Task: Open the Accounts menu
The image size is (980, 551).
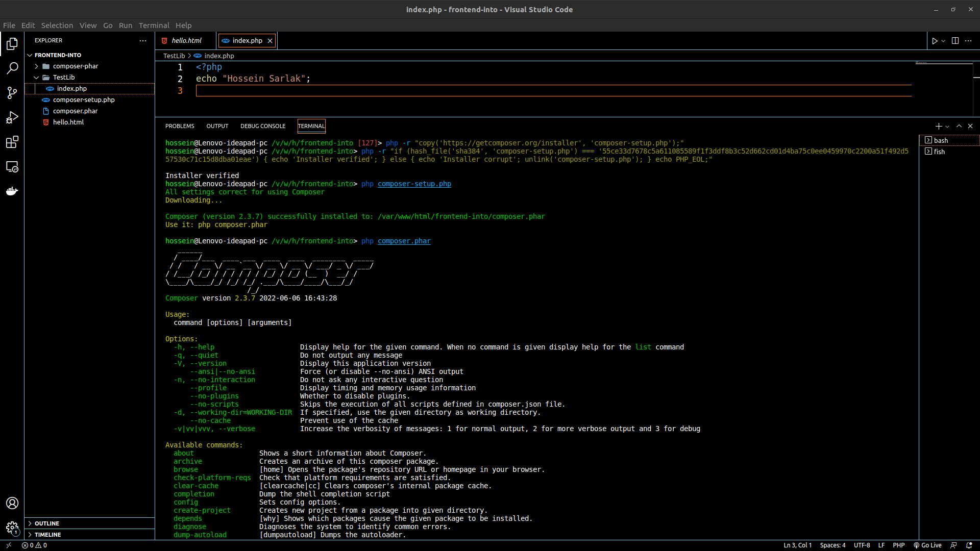Action: point(12,503)
